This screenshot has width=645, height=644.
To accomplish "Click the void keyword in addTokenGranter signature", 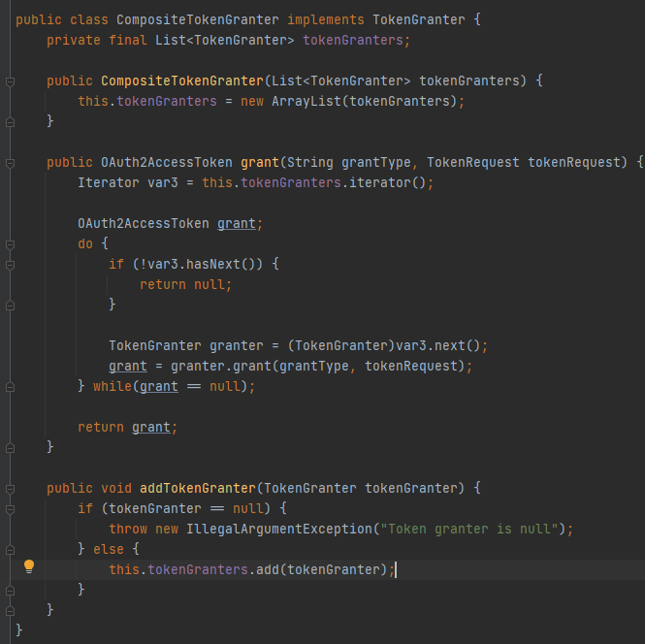I will 116,488.
